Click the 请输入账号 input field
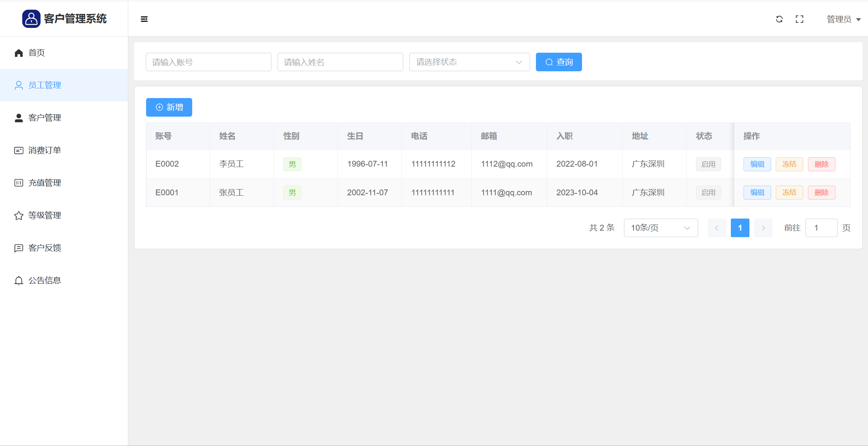Image resolution: width=868 pixels, height=446 pixels. [208, 62]
